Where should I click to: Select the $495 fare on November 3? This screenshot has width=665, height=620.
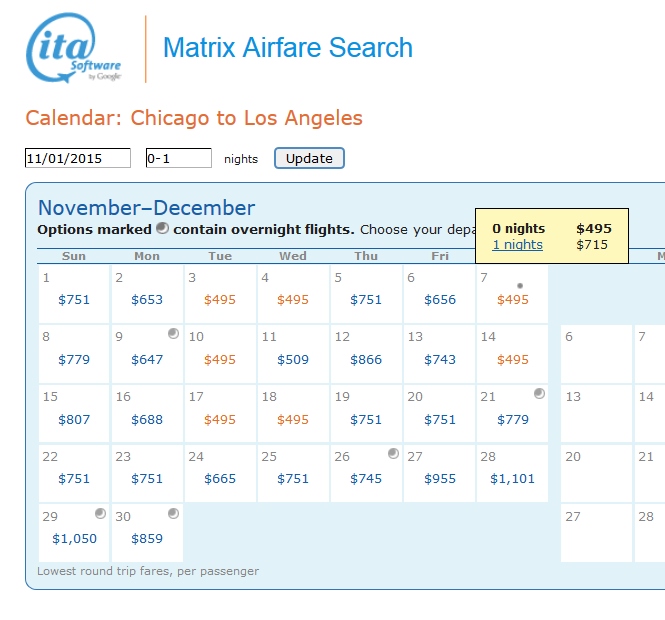[220, 299]
